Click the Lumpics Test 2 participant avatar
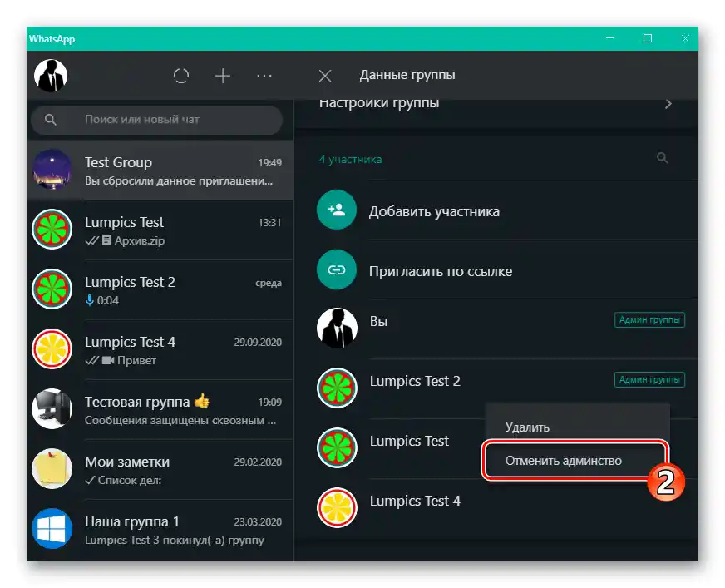Viewport: 725px width, 588px height. 337,388
